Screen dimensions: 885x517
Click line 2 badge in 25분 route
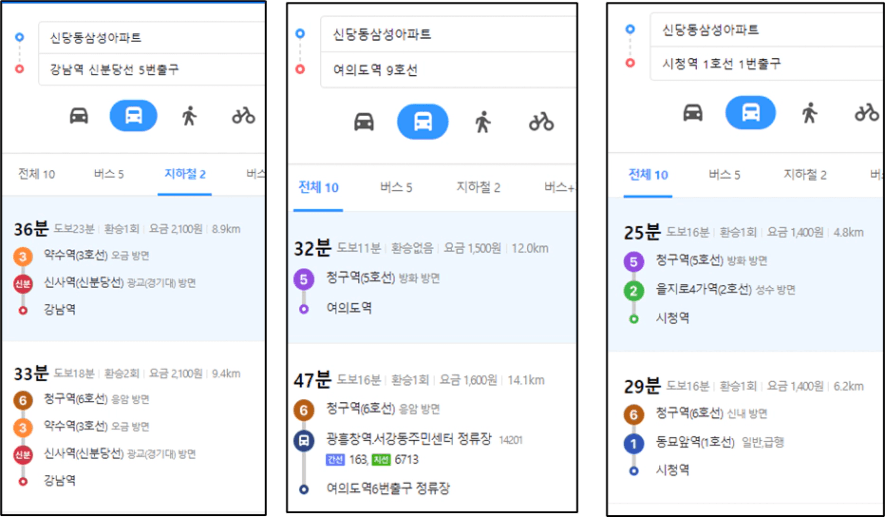click(x=633, y=291)
